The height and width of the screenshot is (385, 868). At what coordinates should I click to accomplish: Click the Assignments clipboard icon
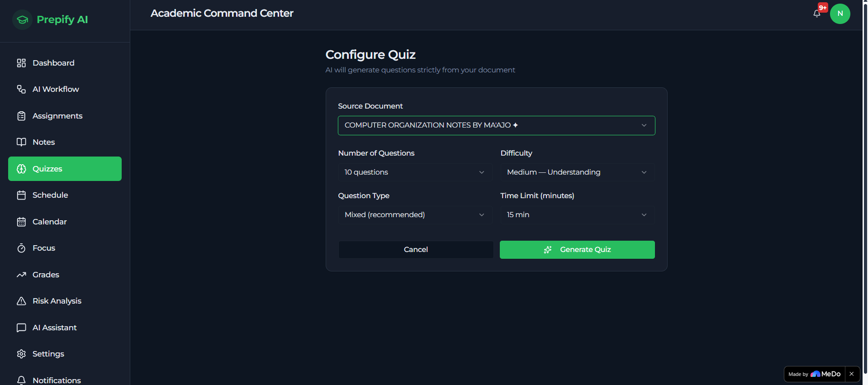pos(21,116)
